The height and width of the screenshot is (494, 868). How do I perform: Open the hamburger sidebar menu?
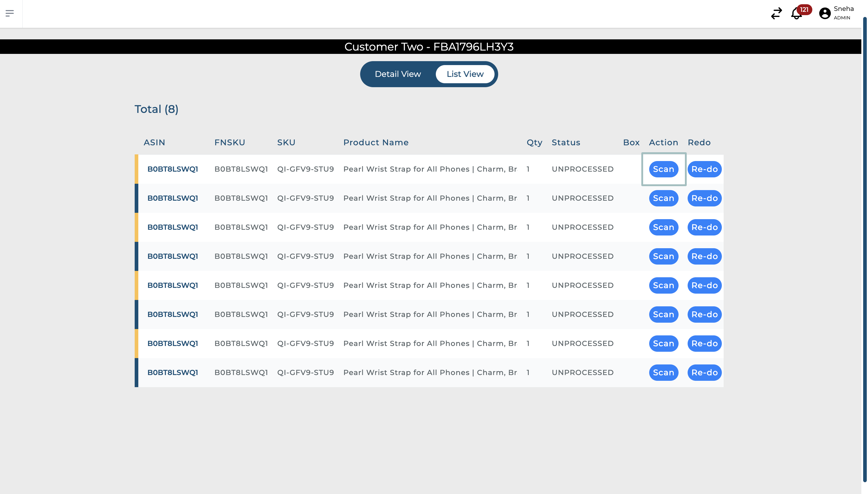pyautogui.click(x=10, y=13)
